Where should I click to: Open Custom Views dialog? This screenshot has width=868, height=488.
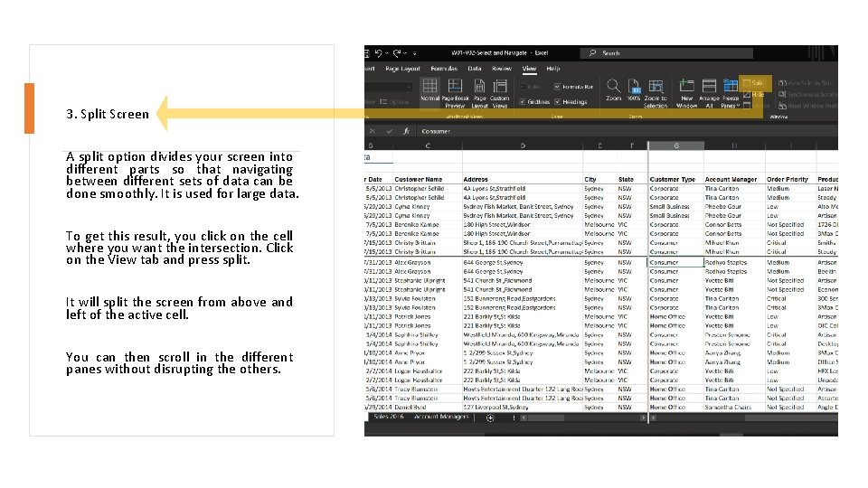click(500, 93)
